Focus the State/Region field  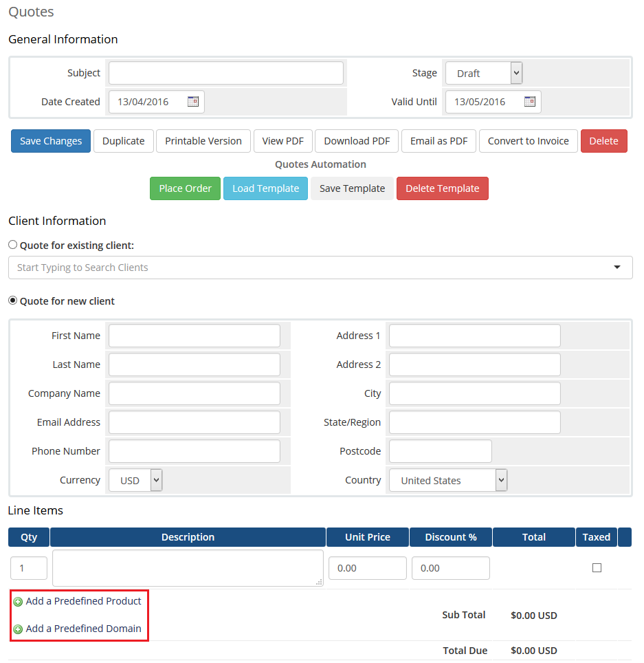coord(474,422)
